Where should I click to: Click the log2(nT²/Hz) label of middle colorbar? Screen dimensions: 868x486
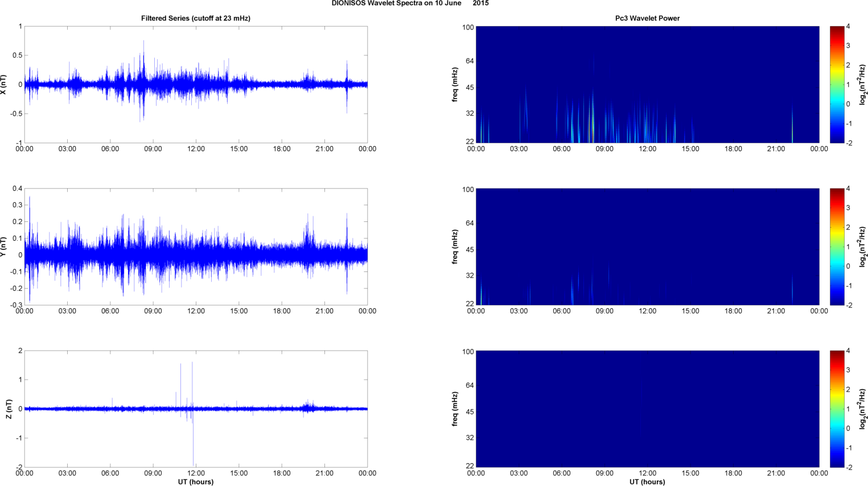click(x=862, y=246)
